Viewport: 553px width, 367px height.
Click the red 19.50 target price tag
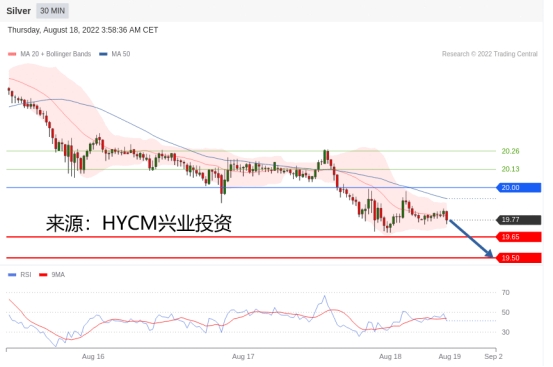click(x=519, y=258)
